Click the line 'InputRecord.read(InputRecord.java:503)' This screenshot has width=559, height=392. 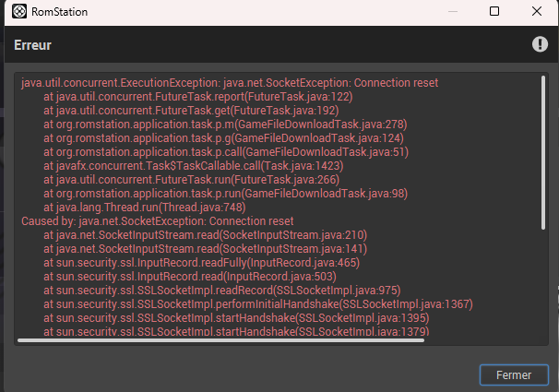[x=190, y=277]
